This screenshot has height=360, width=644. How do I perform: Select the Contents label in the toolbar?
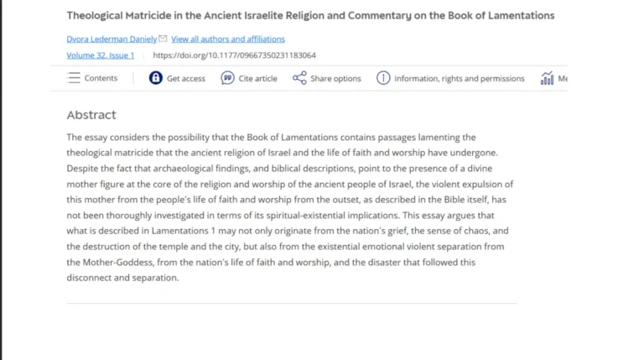[101, 78]
